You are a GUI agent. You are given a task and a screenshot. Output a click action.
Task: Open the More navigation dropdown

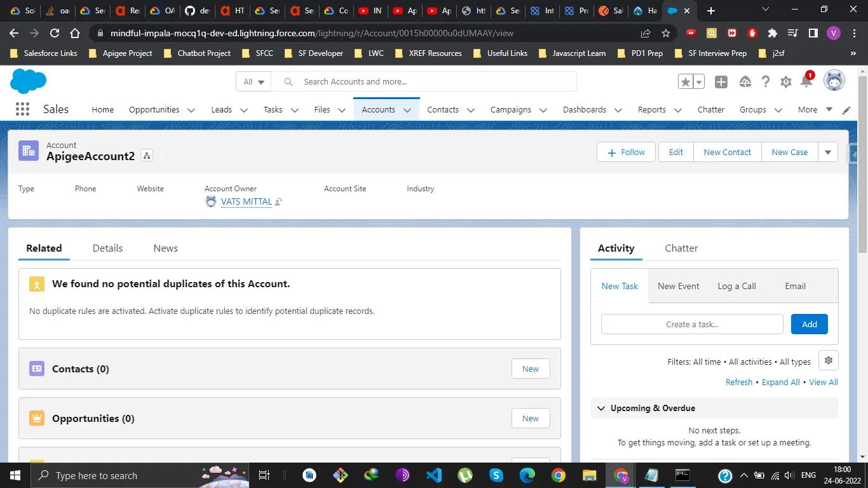point(815,109)
